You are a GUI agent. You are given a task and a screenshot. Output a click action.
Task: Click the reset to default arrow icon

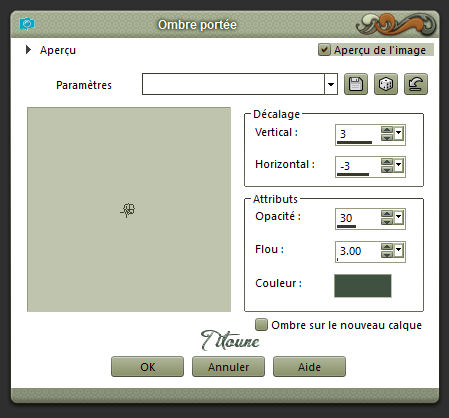416,84
